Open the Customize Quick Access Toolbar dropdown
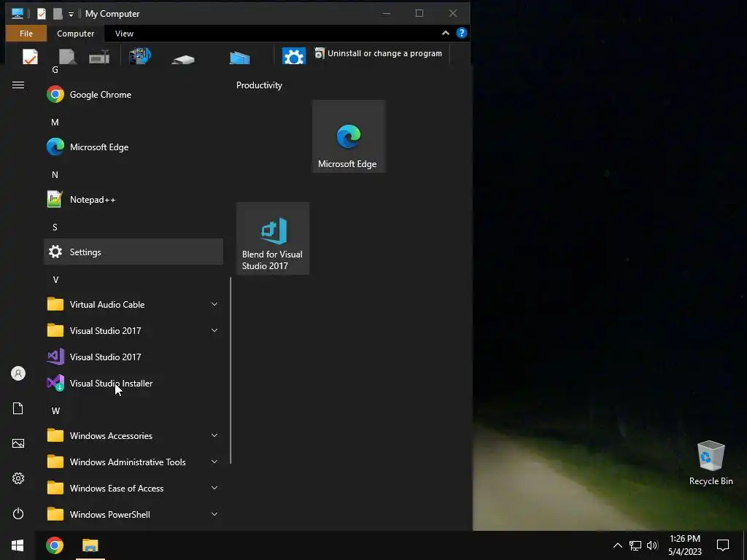The image size is (747, 560). (71, 15)
